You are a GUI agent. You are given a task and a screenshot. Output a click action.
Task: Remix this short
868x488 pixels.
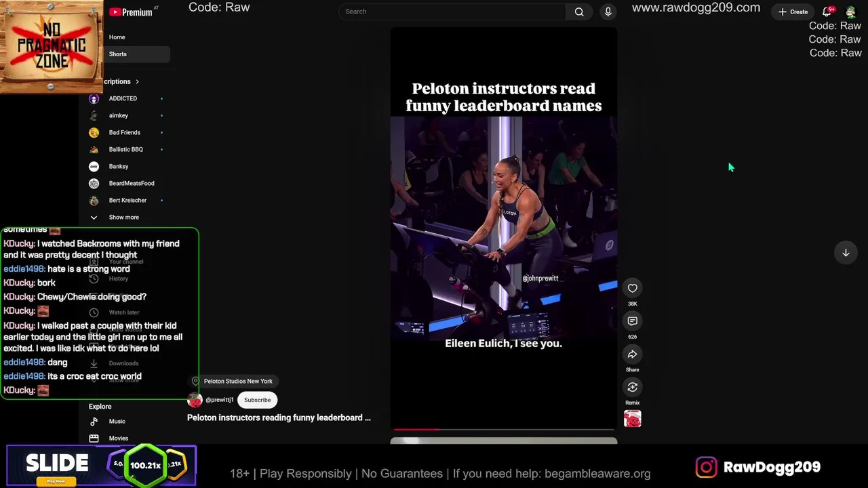(x=632, y=387)
